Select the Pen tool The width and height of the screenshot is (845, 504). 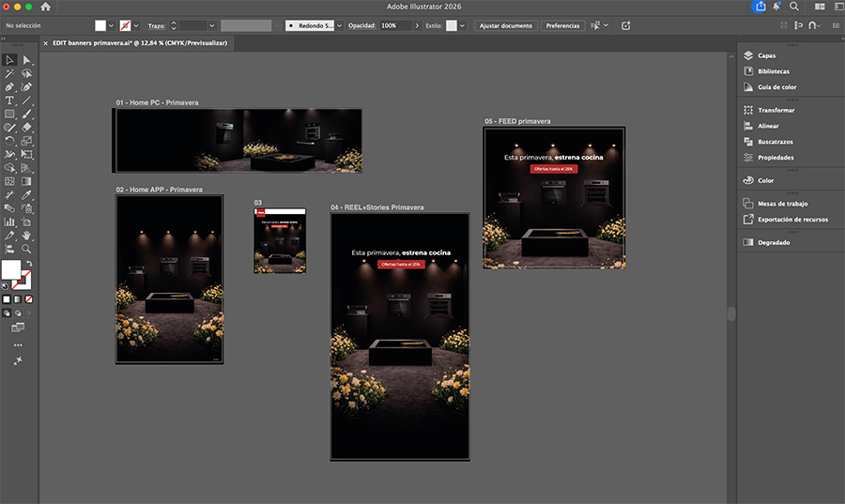tap(9, 86)
